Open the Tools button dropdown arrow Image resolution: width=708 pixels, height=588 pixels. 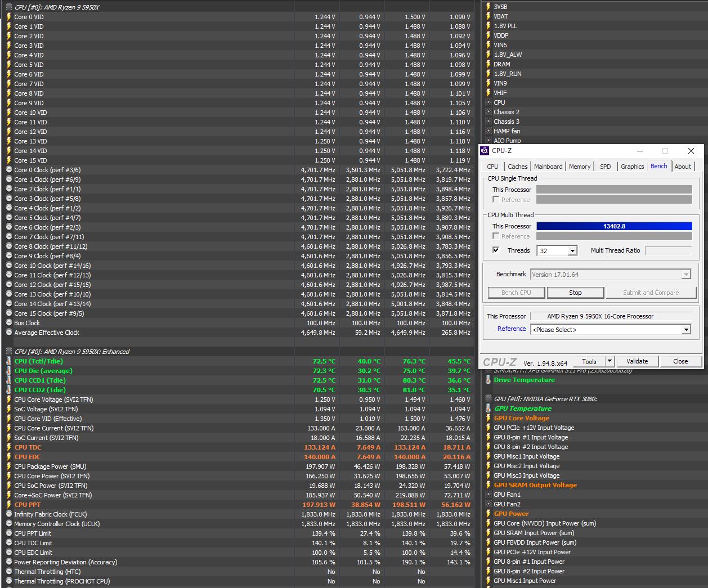pyautogui.click(x=610, y=361)
